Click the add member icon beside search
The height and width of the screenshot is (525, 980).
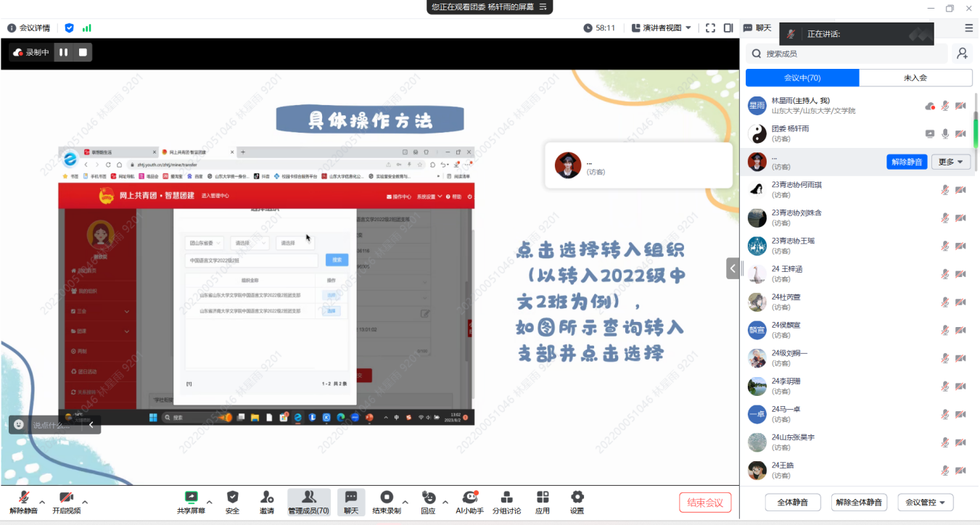tap(963, 54)
